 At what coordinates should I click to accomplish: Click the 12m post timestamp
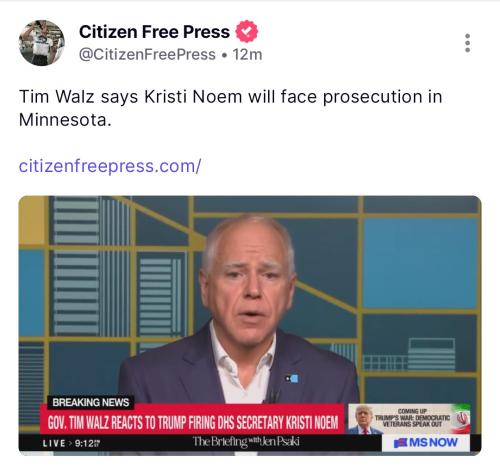click(247, 54)
